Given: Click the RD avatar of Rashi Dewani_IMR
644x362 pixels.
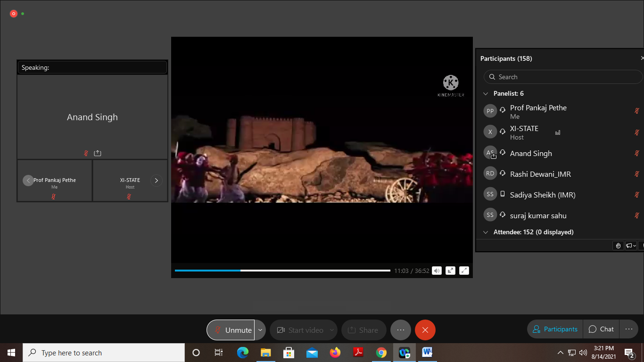Looking at the screenshot, I should [490, 173].
